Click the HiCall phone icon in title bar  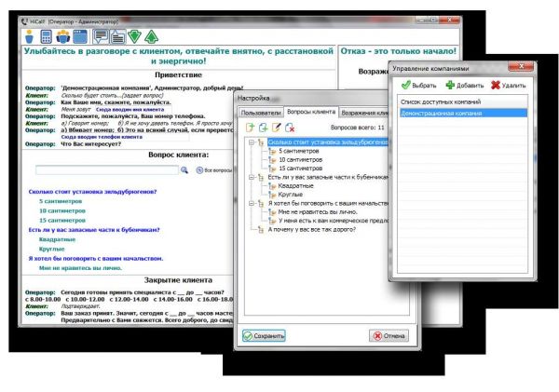coord(24,21)
